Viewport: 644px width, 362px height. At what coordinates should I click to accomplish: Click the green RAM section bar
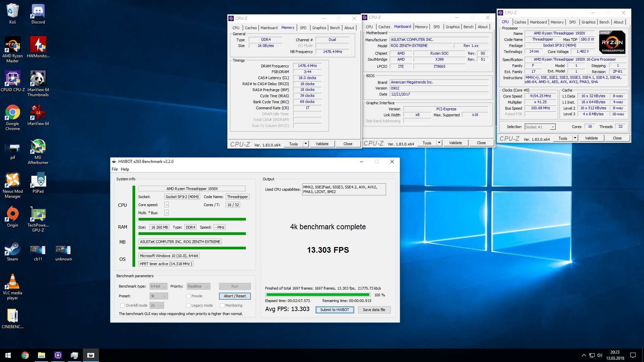point(192,234)
